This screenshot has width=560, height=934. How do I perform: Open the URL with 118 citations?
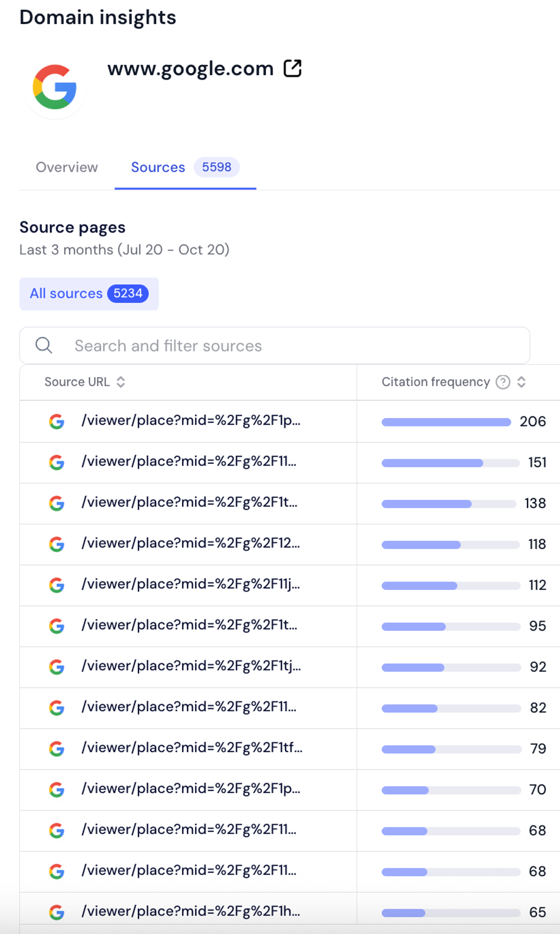[190, 543]
